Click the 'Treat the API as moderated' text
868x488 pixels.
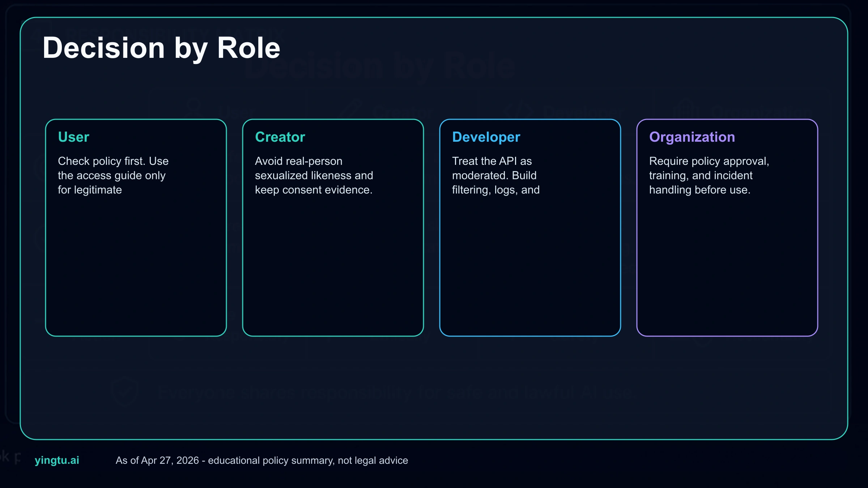(x=496, y=175)
